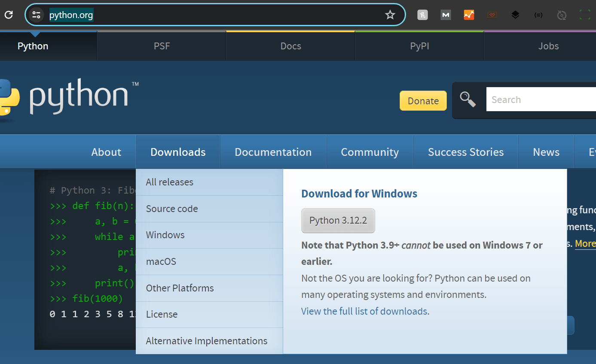This screenshot has width=596, height=364.
Task: Follow the More link at right edge
Action: point(586,243)
